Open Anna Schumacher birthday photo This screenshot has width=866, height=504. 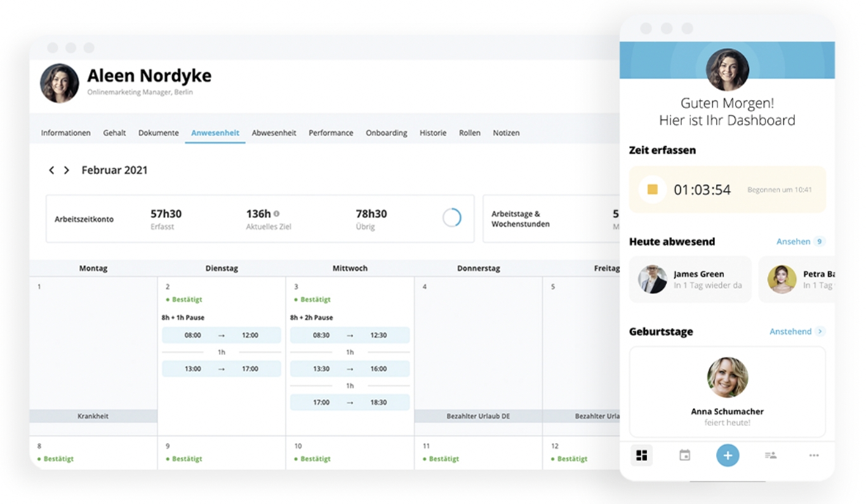728,377
